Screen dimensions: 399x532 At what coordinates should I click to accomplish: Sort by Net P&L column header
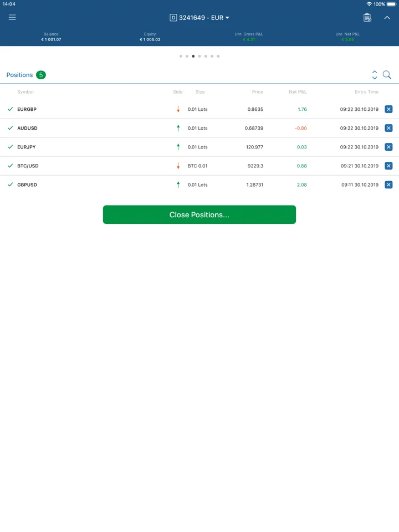coord(298,91)
